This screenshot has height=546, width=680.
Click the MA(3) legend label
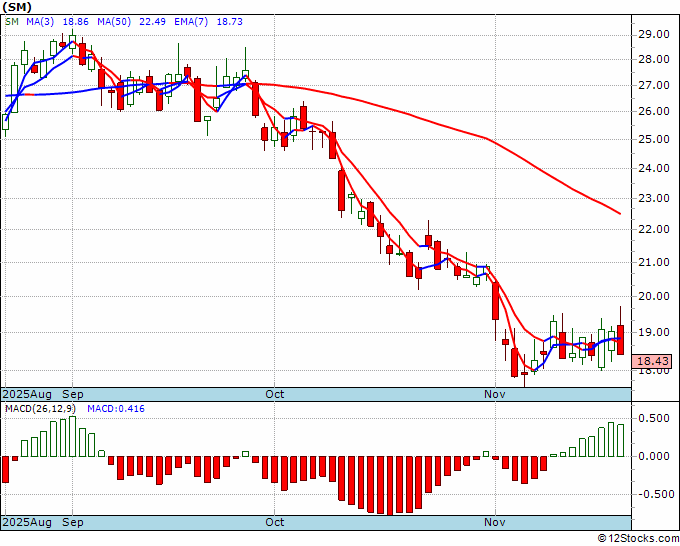click(x=40, y=21)
